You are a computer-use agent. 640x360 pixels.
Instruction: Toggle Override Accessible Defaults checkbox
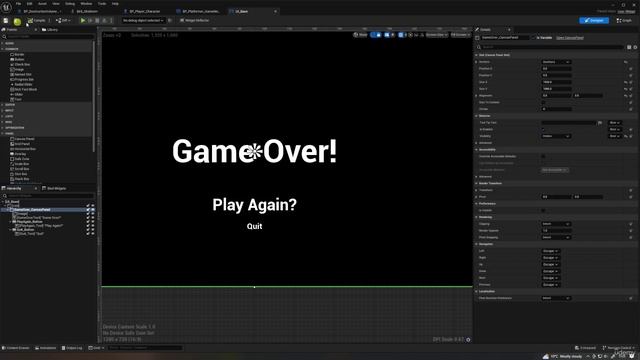[543, 156]
